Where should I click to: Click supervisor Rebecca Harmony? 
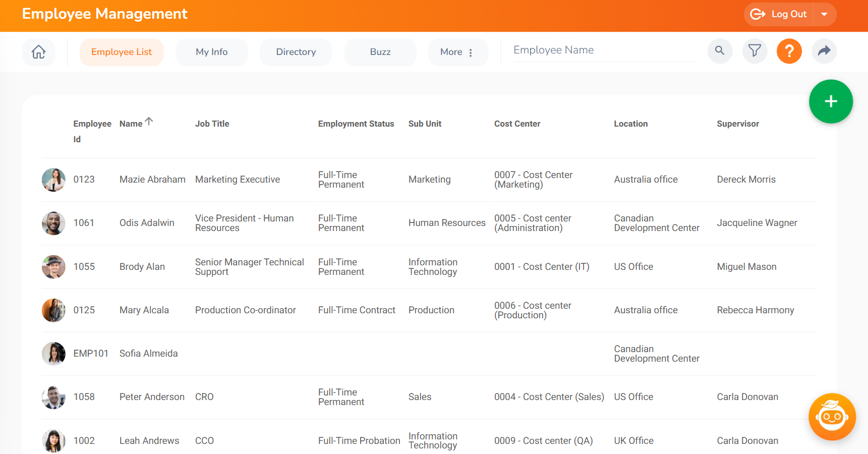[756, 310]
